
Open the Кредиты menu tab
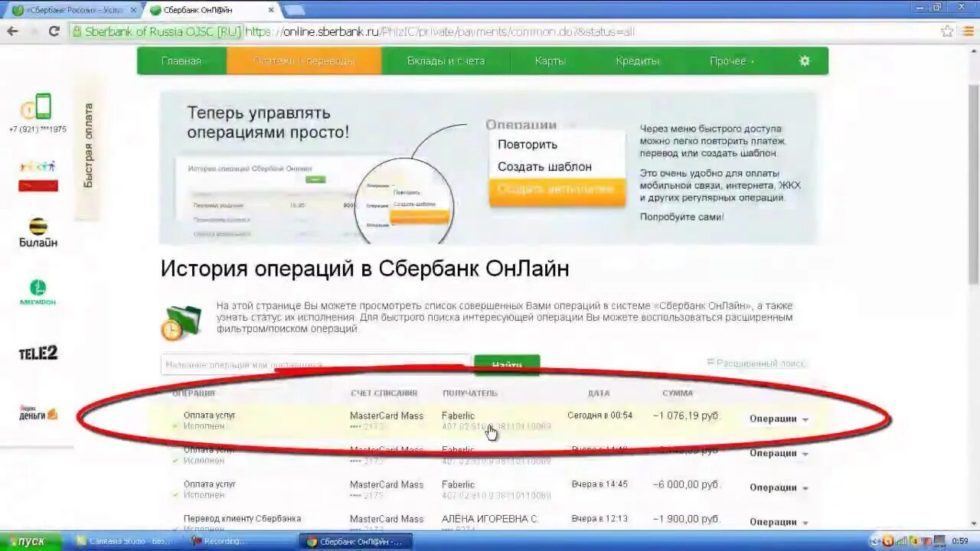pyautogui.click(x=637, y=61)
